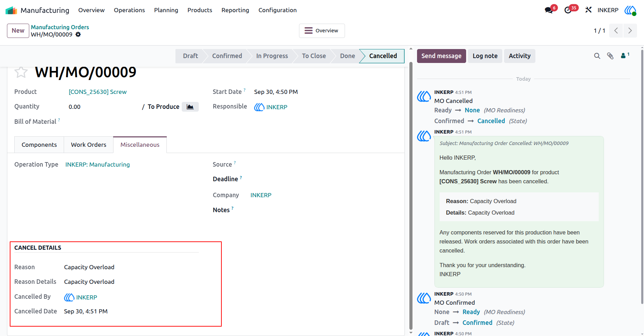This screenshot has height=336, width=644.
Task: Click the Send message button
Action: point(441,56)
